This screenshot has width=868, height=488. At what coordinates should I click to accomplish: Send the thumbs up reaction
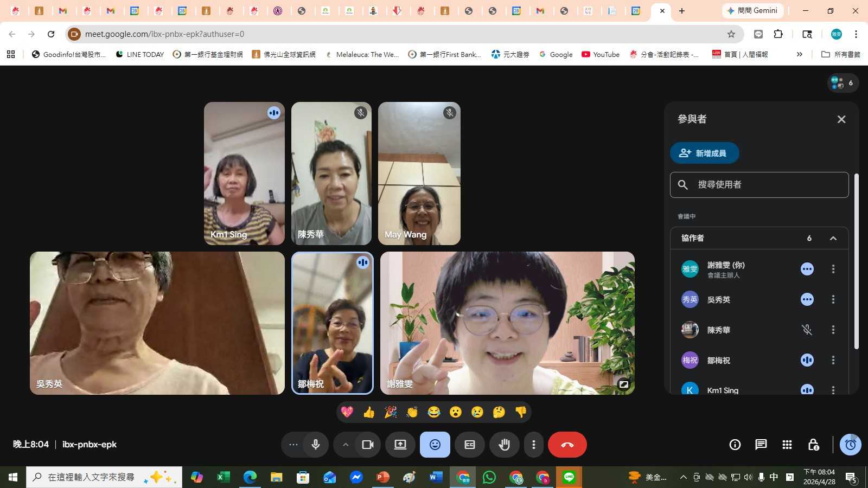[x=369, y=412]
